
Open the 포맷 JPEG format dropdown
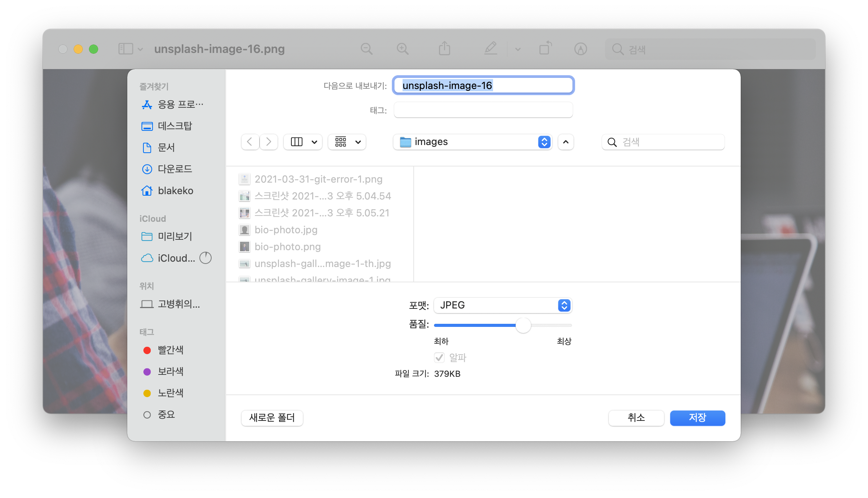(503, 305)
